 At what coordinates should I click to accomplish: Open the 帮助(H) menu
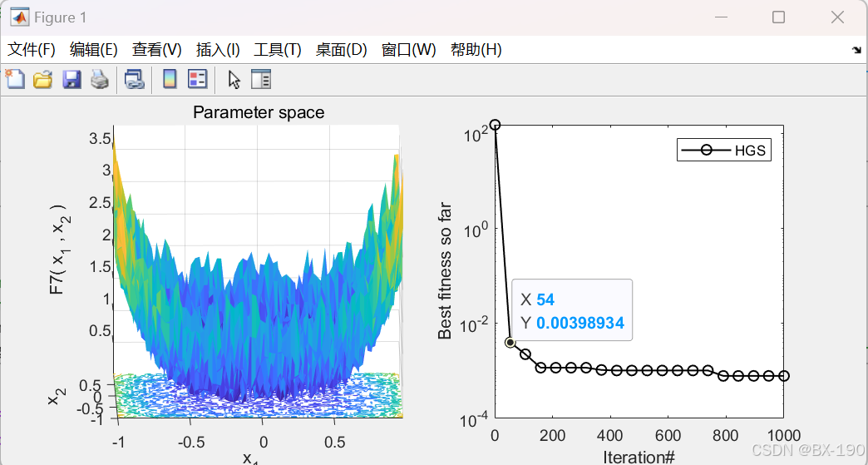(x=476, y=50)
